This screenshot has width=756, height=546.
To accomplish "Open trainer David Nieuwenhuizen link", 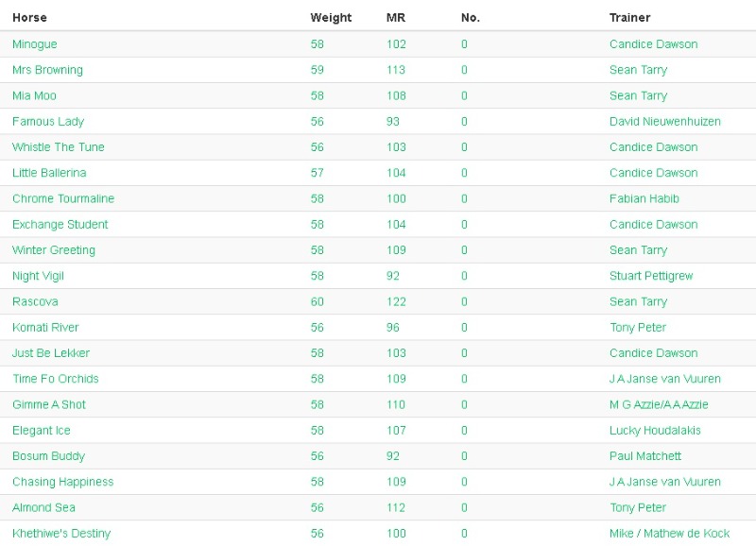I will [665, 121].
